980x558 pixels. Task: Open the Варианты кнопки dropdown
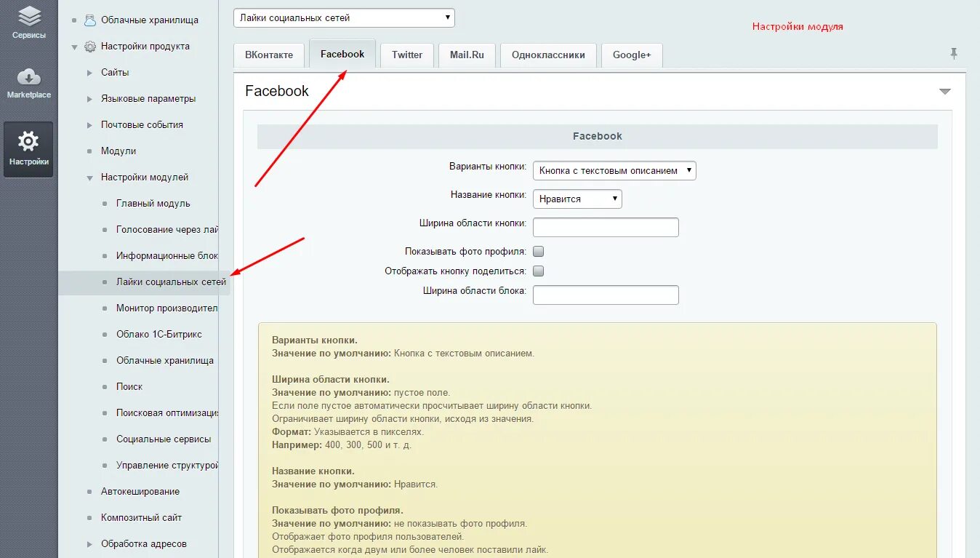click(x=614, y=170)
